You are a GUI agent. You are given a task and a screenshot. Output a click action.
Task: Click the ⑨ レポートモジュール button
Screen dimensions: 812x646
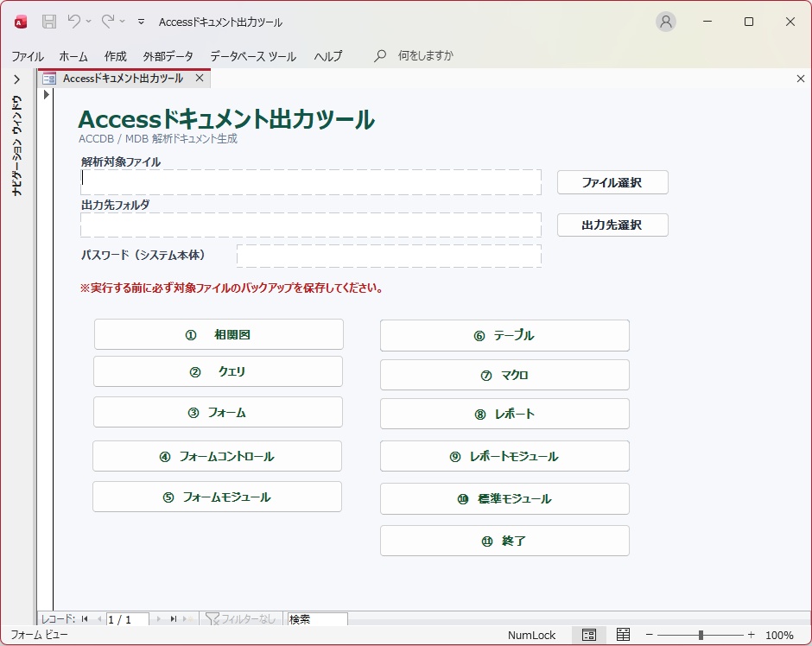click(505, 456)
